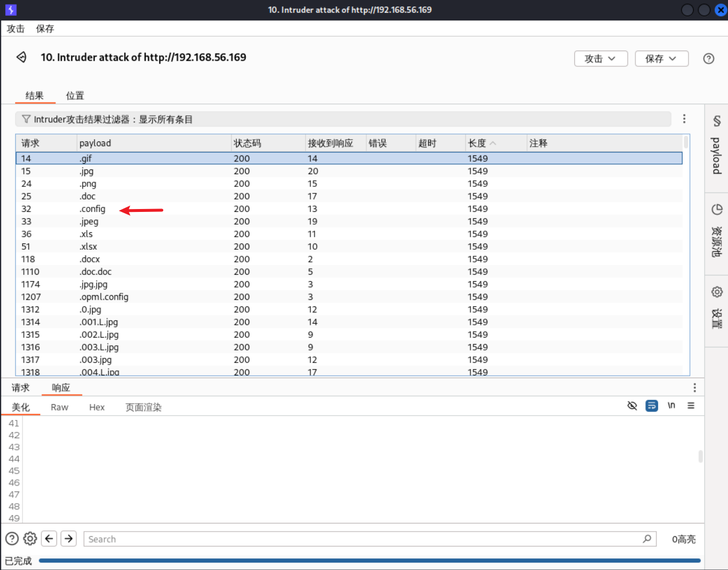The width and height of the screenshot is (728, 570).
Task: Click the Intruder attack icon beside the title
Action: 22,57
